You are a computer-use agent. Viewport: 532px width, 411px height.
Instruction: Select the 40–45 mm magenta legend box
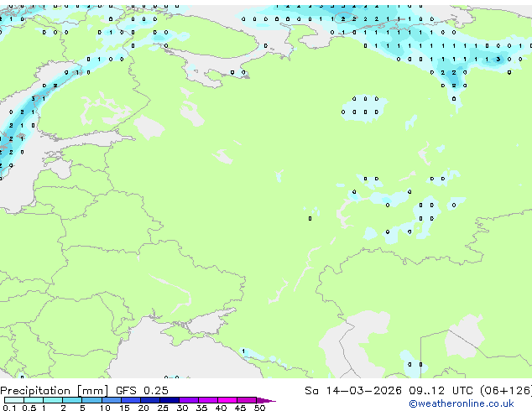[x=227, y=400]
